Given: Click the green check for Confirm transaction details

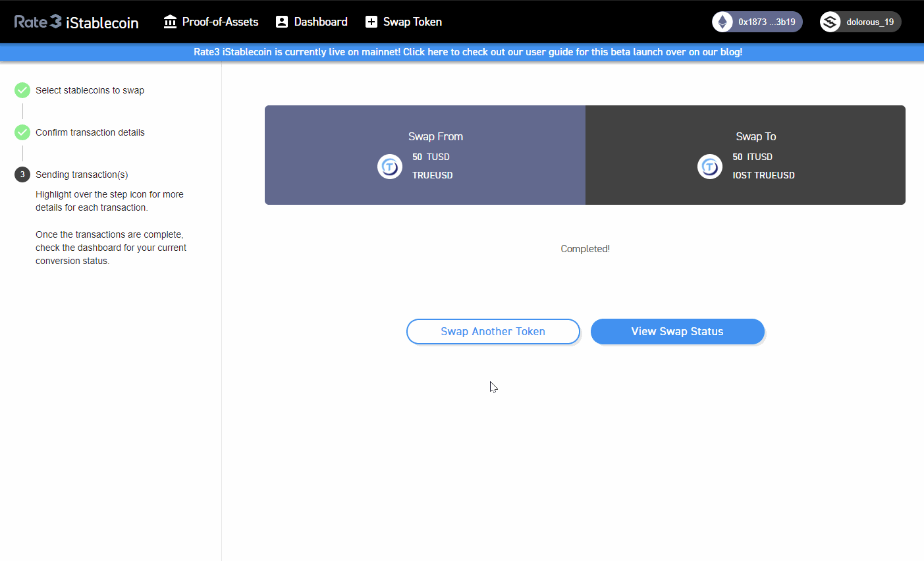Looking at the screenshot, I should tap(22, 132).
